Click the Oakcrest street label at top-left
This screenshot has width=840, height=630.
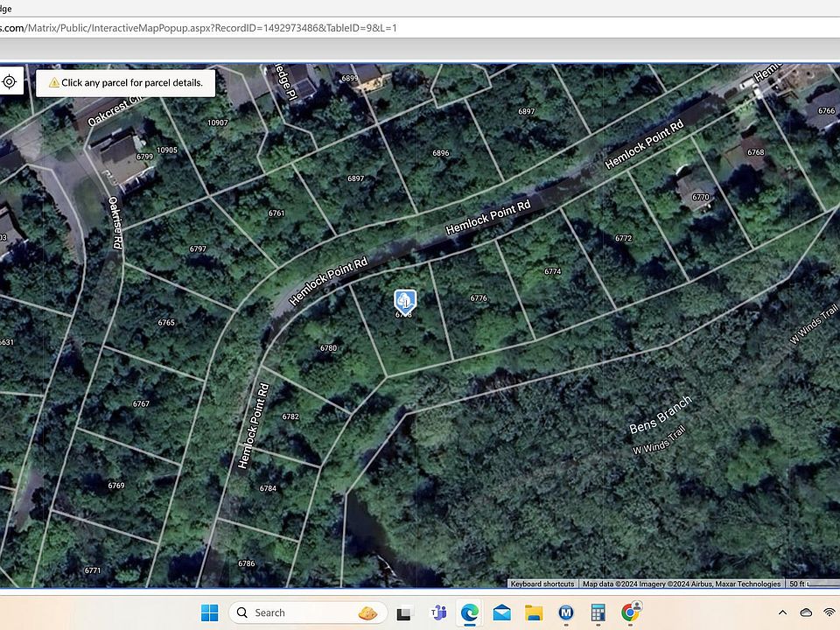click(115, 111)
